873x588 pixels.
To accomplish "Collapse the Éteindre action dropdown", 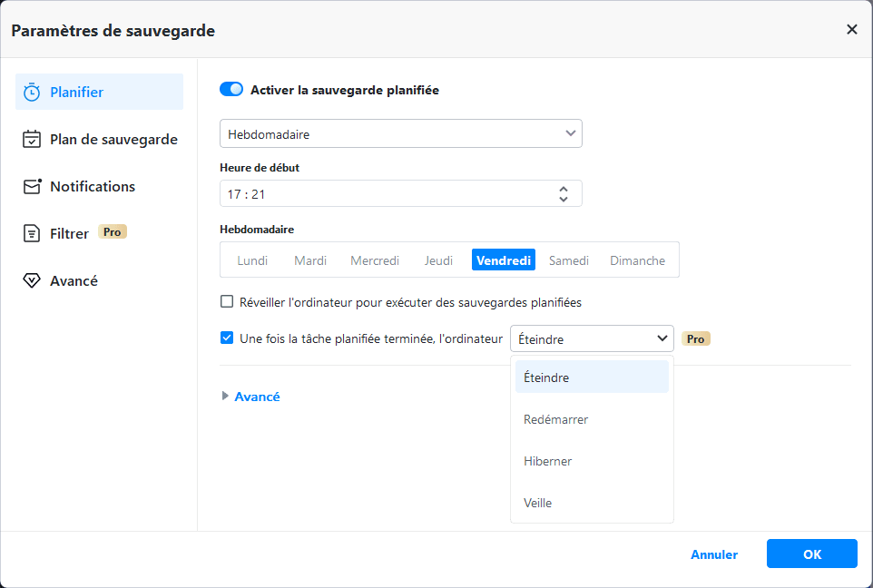I will (x=592, y=338).
